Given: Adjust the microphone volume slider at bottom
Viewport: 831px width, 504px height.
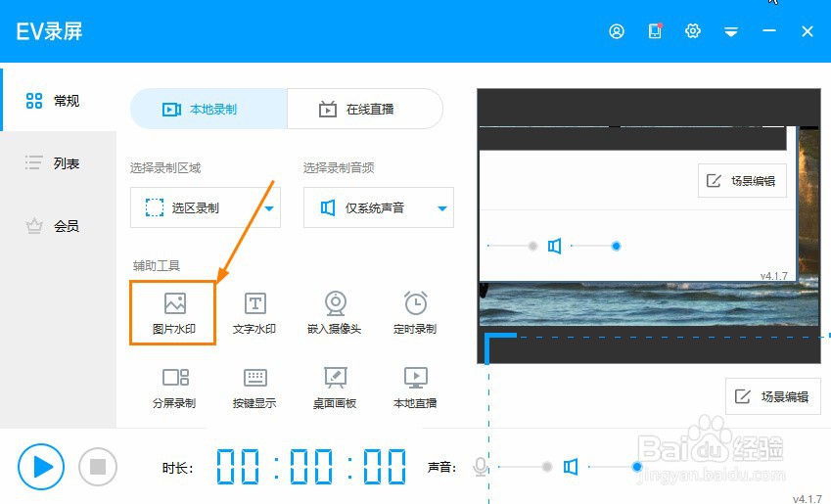Looking at the screenshot, I should (x=524, y=467).
